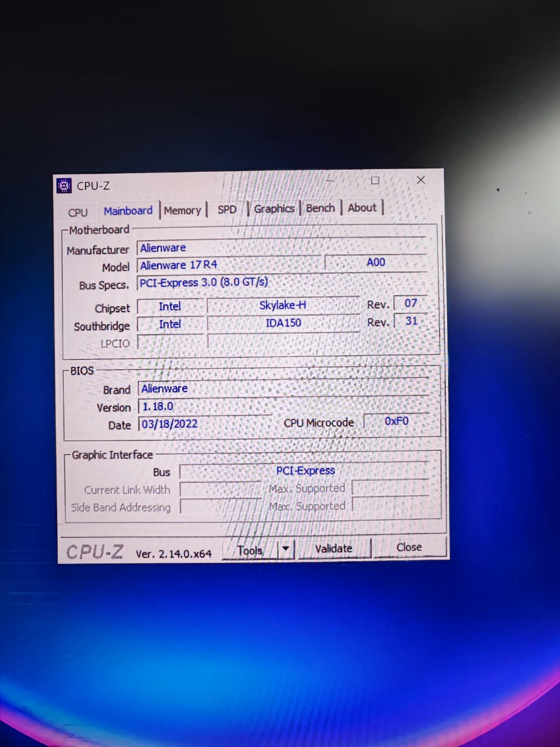Click the BIOS Version 1.18.0 field
This screenshot has height=747, width=560.
coord(283,405)
